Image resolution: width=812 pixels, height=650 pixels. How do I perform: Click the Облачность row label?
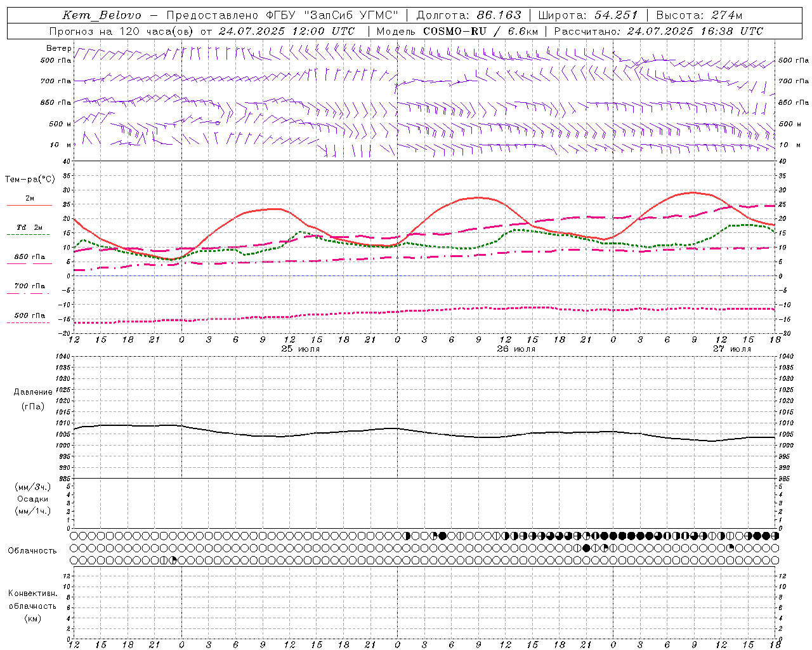pyautogui.click(x=32, y=550)
